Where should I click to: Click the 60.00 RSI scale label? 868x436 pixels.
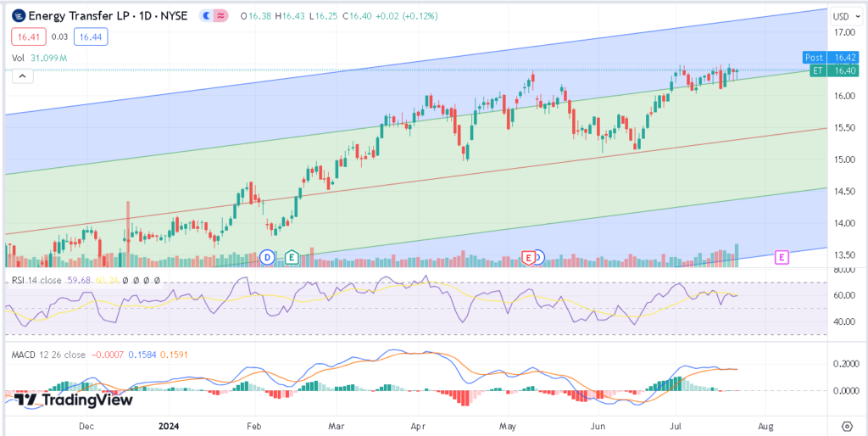846,295
